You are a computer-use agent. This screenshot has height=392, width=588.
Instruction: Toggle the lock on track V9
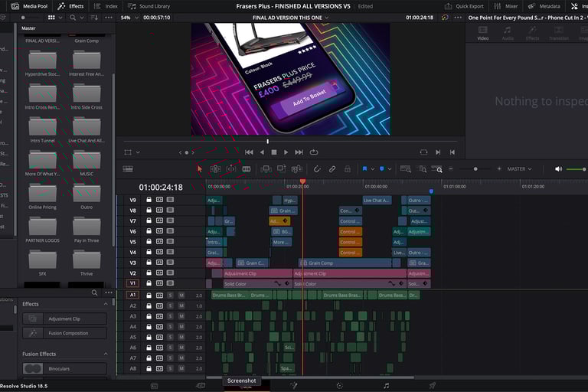coord(149,200)
